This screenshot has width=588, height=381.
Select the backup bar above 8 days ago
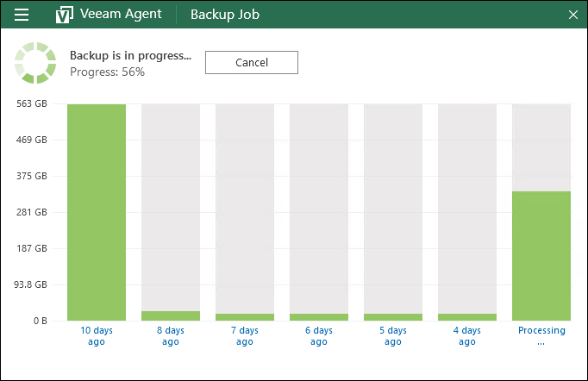pyautogui.click(x=171, y=315)
